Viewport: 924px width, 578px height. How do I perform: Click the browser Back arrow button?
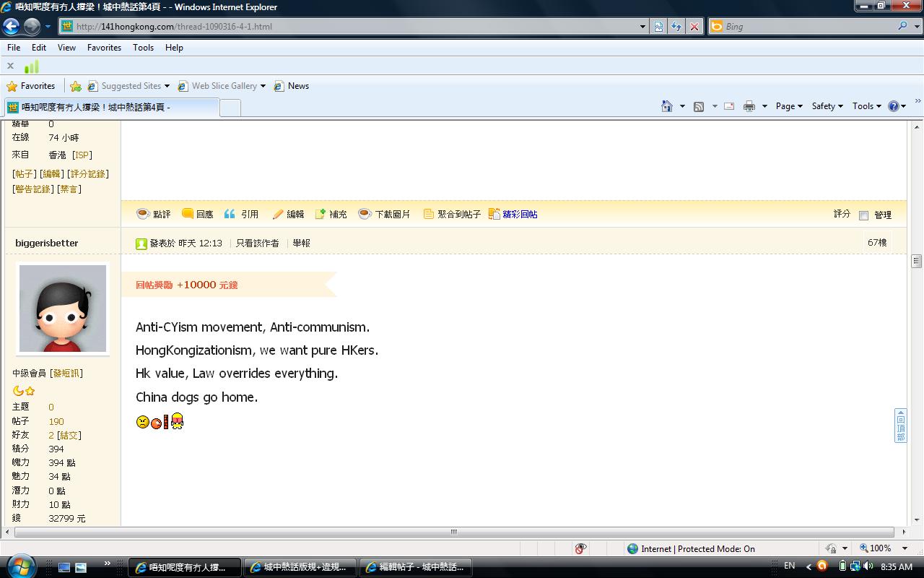click(x=11, y=27)
